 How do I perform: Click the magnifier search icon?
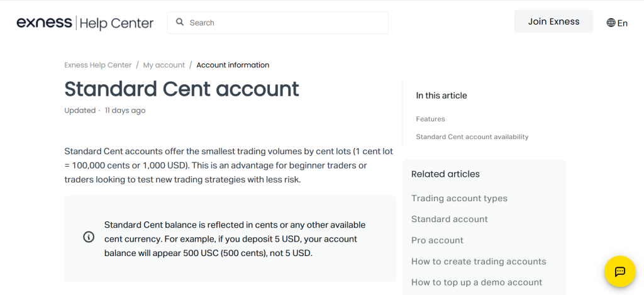180,22
